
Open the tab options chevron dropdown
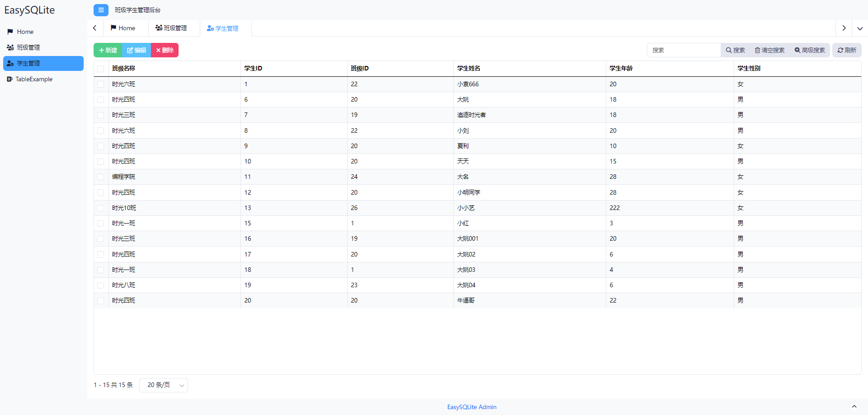coord(860,28)
